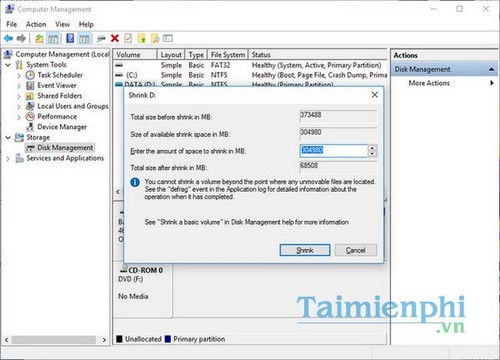Viewport: 500px width, 360px height.
Task: Expand the Local Users and Groups node
Action: coord(19,107)
